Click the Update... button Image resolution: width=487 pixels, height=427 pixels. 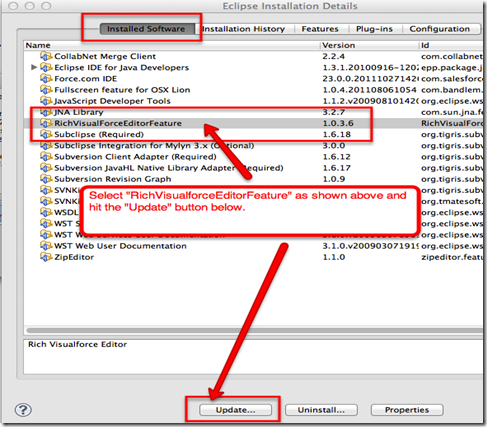(x=235, y=410)
